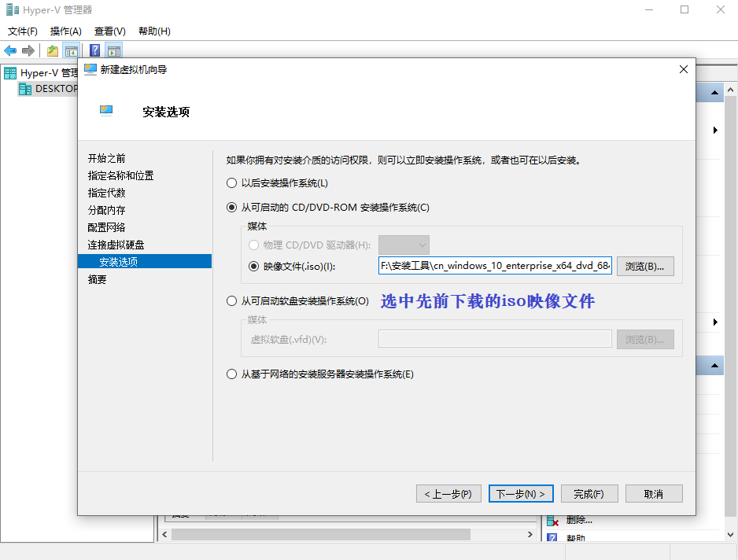The width and height of the screenshot is (738, 560).
Task: Click the horizontal scrollbar left arrow
Action: (x=164, y=534)
